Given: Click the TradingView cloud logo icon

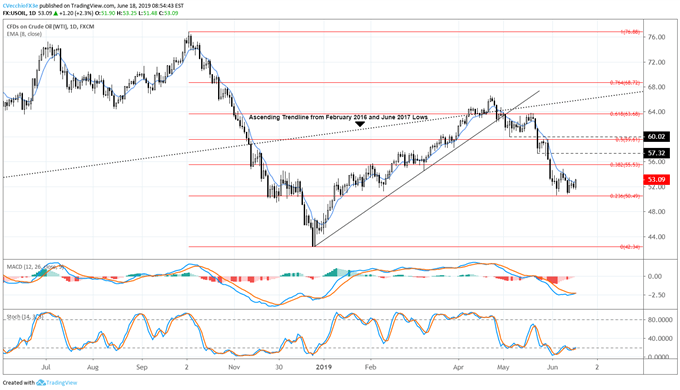Looking at the screenshot, I should (41, 383).
